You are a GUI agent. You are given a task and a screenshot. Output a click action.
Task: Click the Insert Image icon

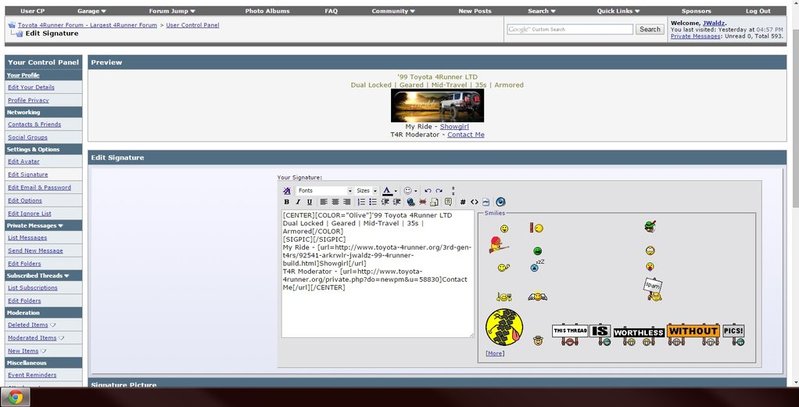[x=434, y=202]
